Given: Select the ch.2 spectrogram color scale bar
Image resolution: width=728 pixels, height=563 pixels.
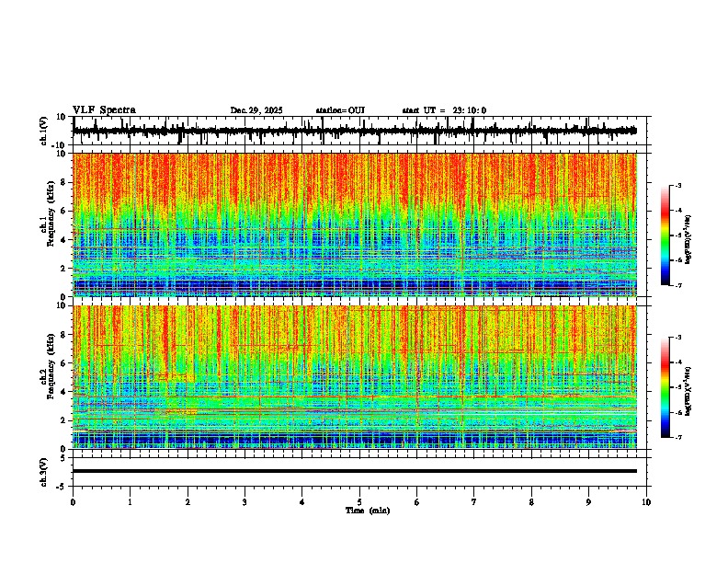Looking at the screenshot, I should click(665, 387).
